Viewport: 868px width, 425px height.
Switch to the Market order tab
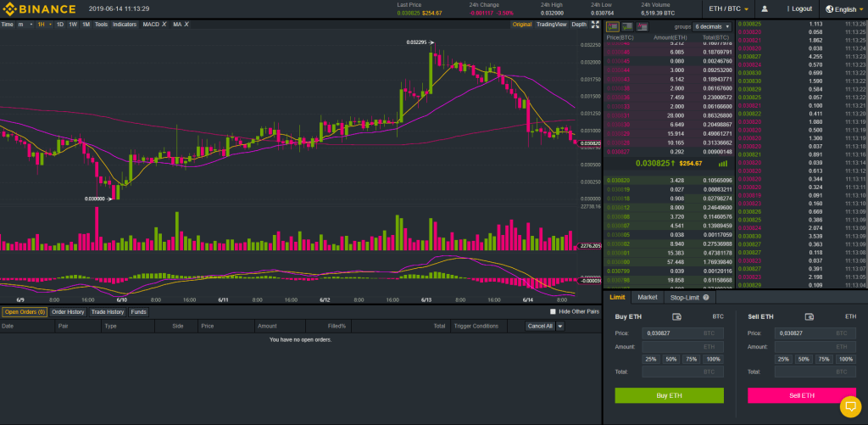[x=647, y=298]
